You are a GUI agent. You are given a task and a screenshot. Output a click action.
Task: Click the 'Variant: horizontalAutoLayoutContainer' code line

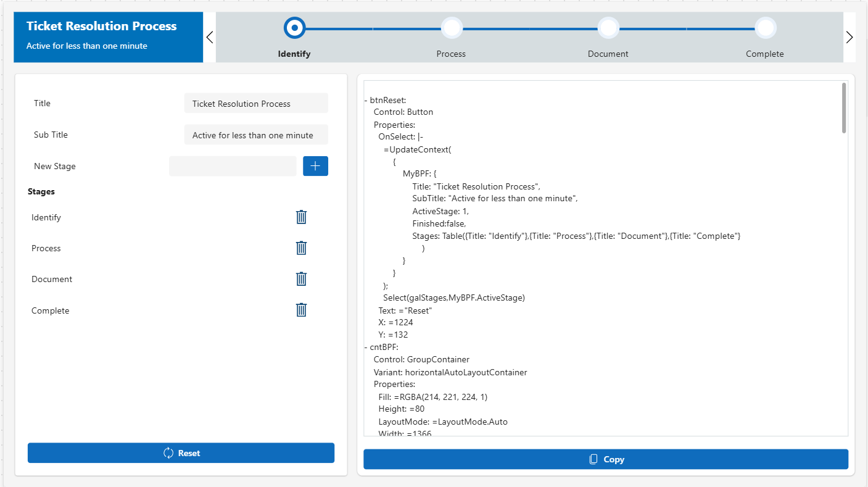[450, 372]
